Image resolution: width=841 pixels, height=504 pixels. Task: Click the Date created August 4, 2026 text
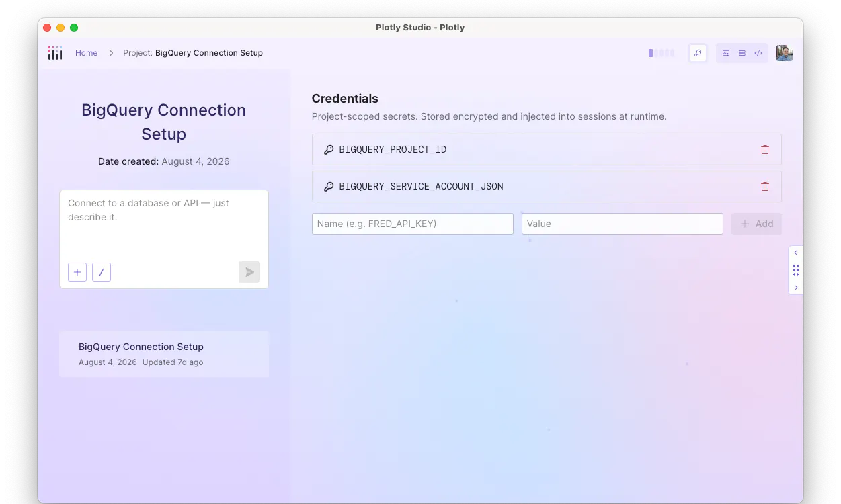(x=164, y=161)
